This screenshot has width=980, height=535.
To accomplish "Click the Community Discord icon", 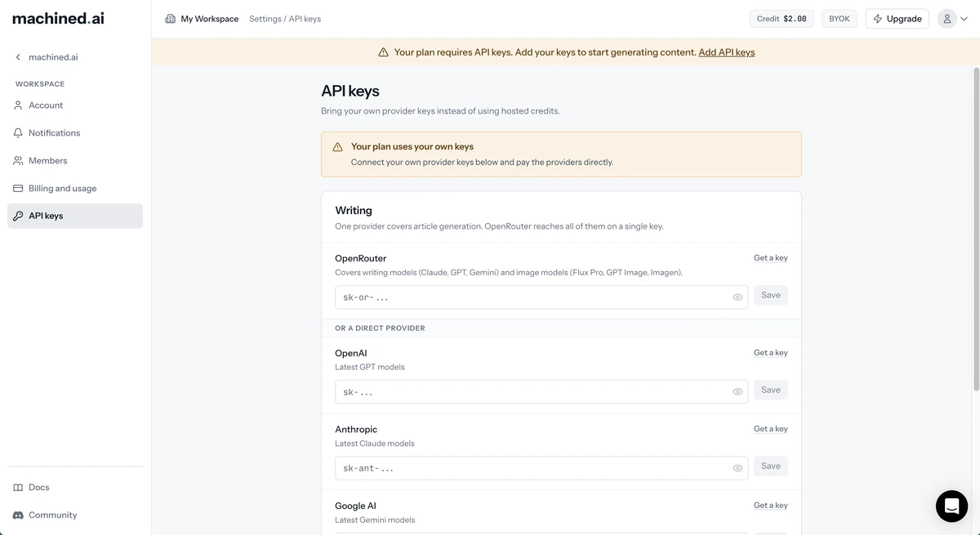I will 18,515.
